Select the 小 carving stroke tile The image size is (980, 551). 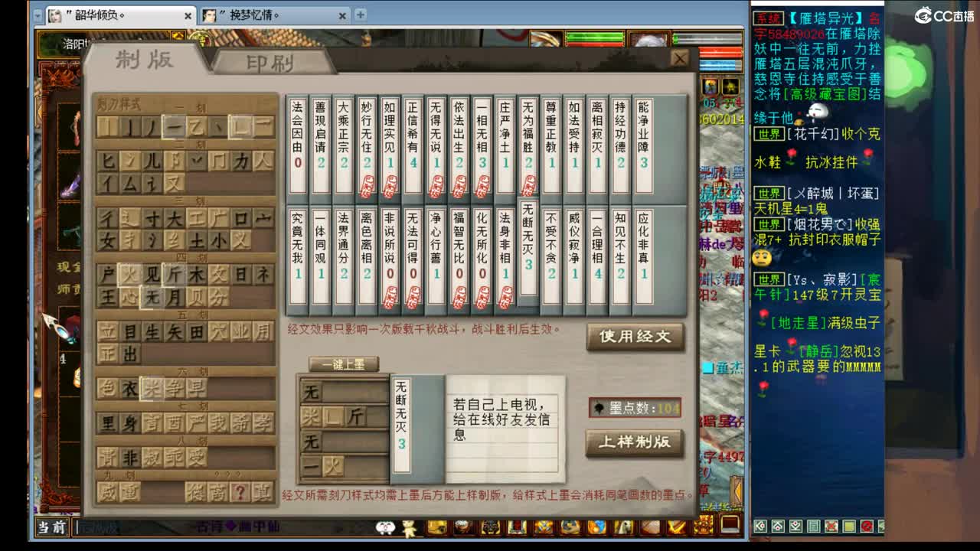tap(219, 240)
